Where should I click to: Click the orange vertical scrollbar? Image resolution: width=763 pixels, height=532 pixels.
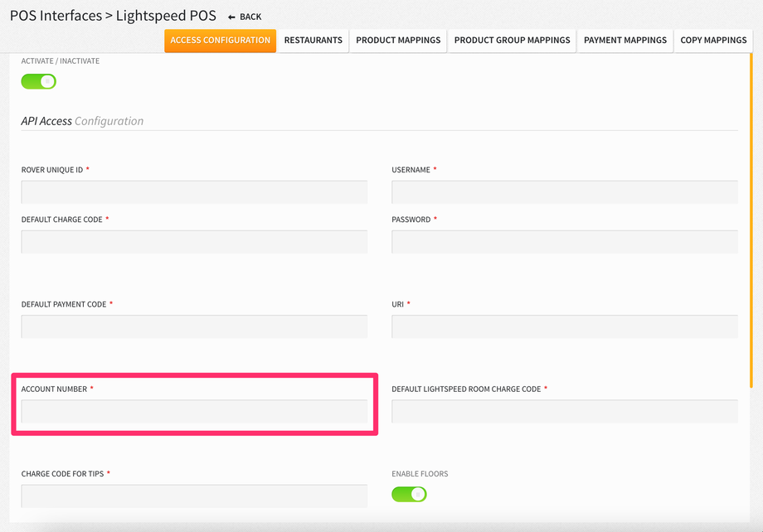tap(751, 219)
